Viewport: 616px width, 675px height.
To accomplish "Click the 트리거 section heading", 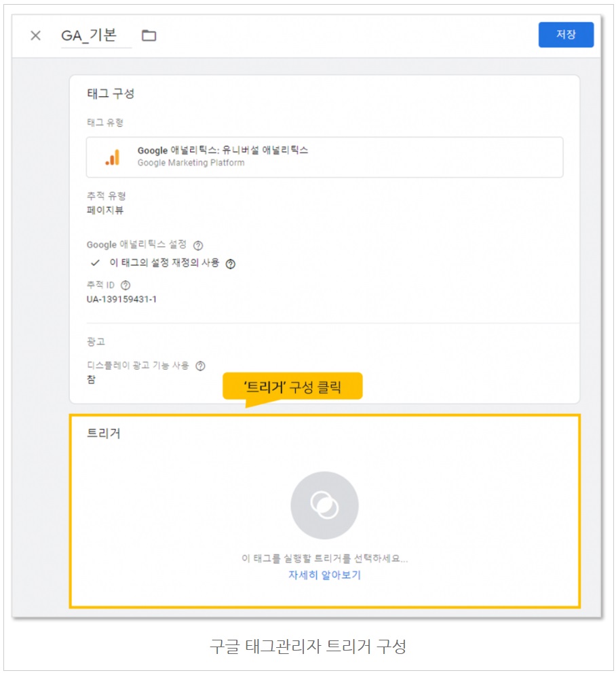I will [x=104, y=433].
